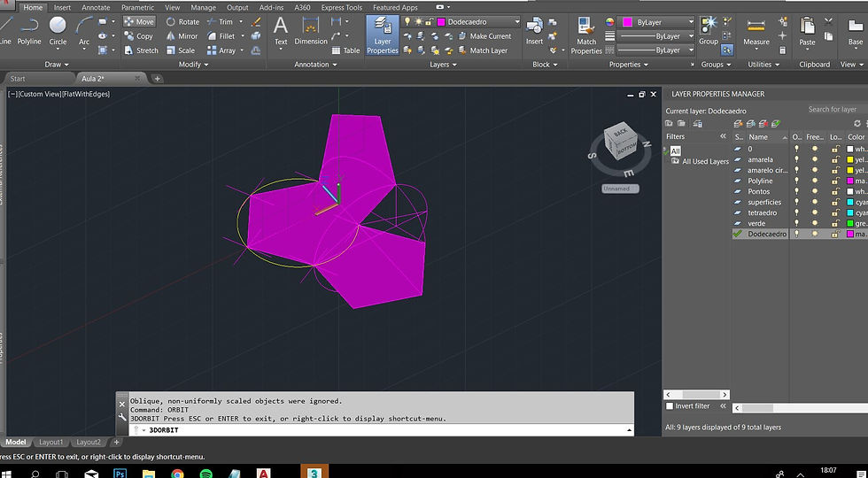Refresh the layer list
868x478 pixels.
click(857, 123)
